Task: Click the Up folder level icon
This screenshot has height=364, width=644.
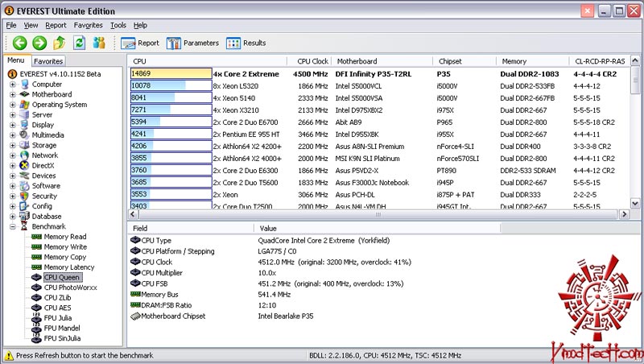Action: [59, 43]
